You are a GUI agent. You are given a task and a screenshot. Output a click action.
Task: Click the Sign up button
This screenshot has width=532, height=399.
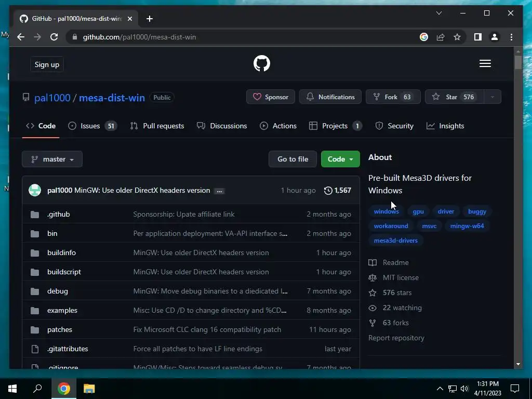point(47,64)
